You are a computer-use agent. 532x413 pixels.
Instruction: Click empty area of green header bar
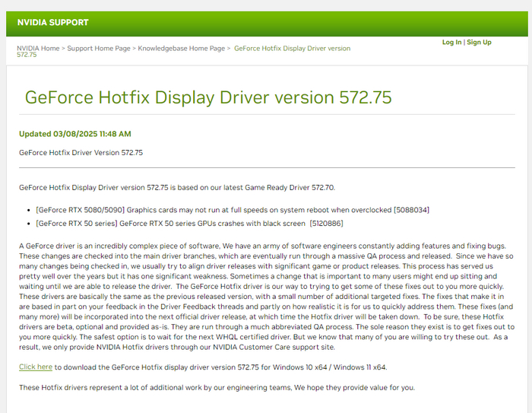[x=304, y=23]
